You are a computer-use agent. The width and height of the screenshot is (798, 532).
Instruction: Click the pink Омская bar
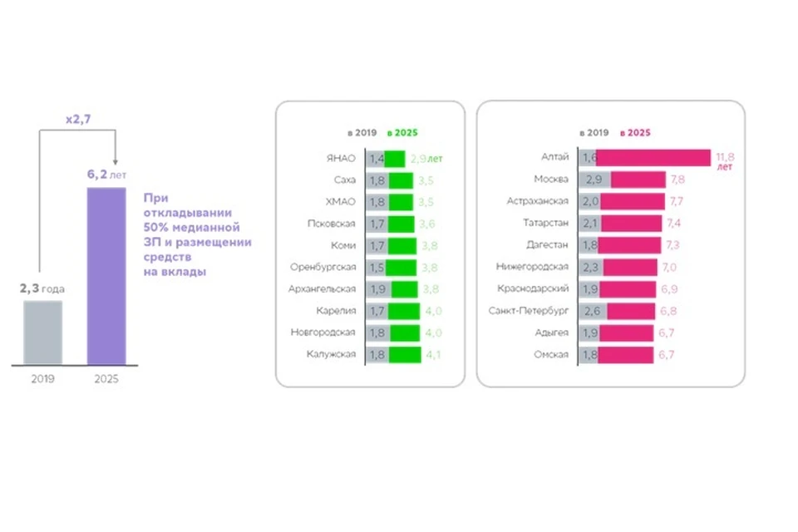[x=625, y=354]
